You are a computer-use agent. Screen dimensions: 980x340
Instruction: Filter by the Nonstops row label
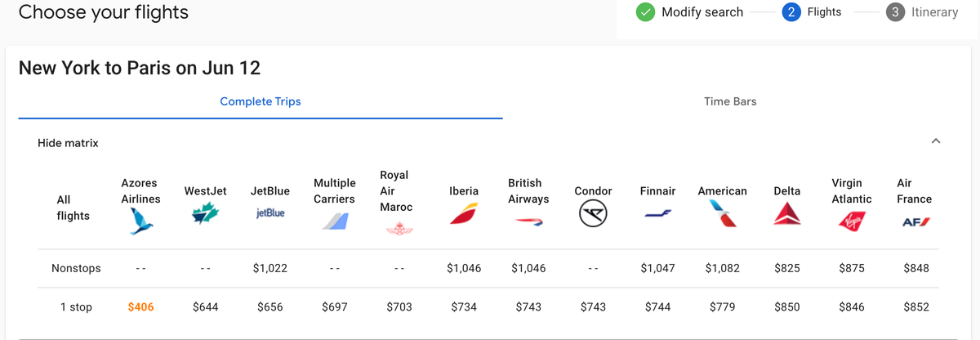73,268
